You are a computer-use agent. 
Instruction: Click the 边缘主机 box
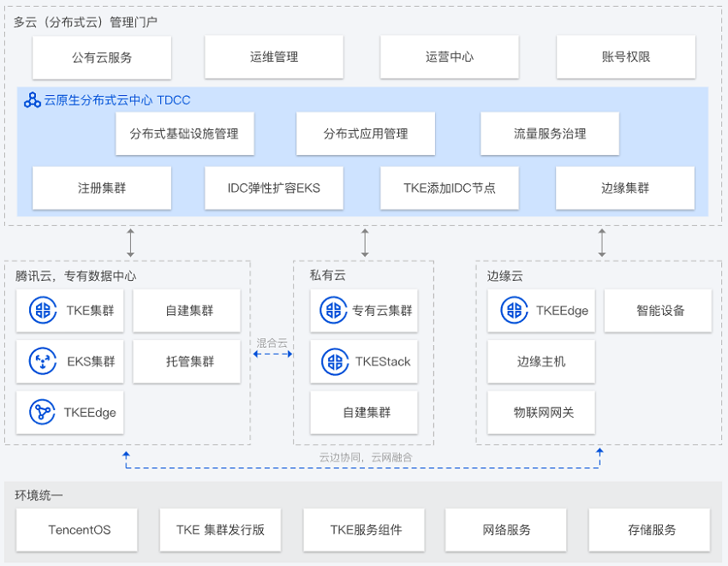(541, 361)
